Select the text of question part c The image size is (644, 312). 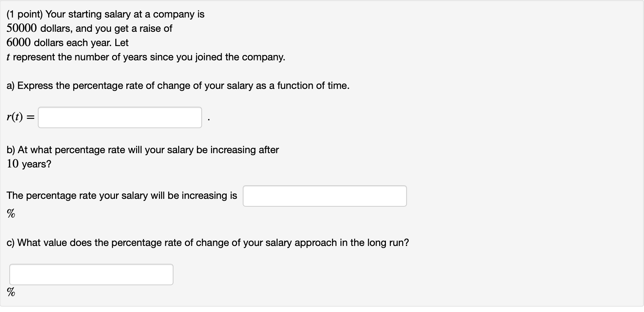(208, 242)
